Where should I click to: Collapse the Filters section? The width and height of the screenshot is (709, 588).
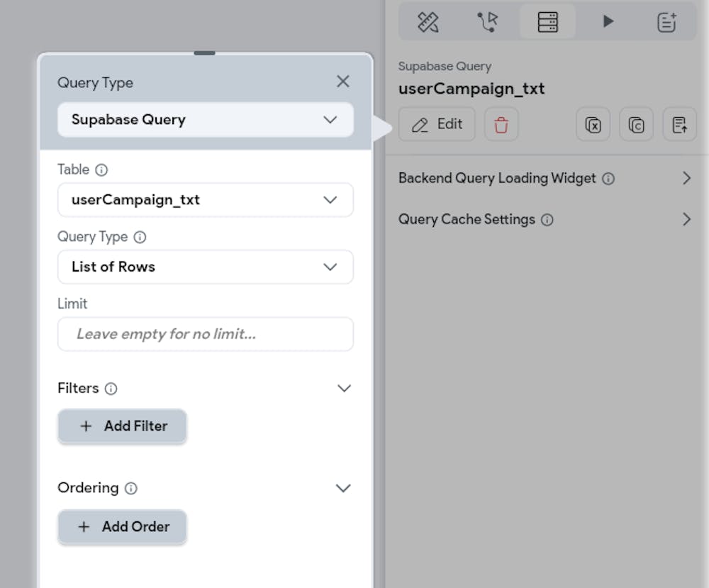pos(344,388)
